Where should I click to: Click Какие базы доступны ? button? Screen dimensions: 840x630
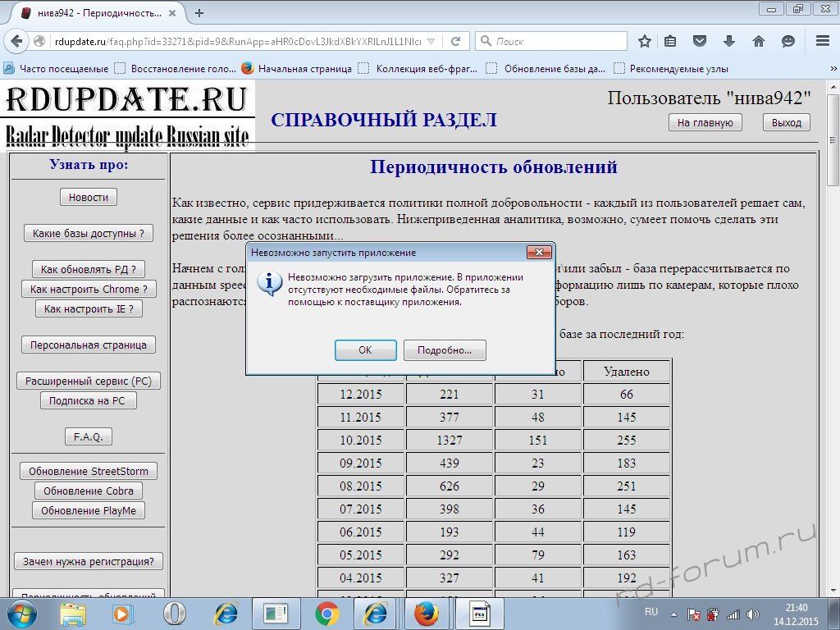click(x=89, y=233)
